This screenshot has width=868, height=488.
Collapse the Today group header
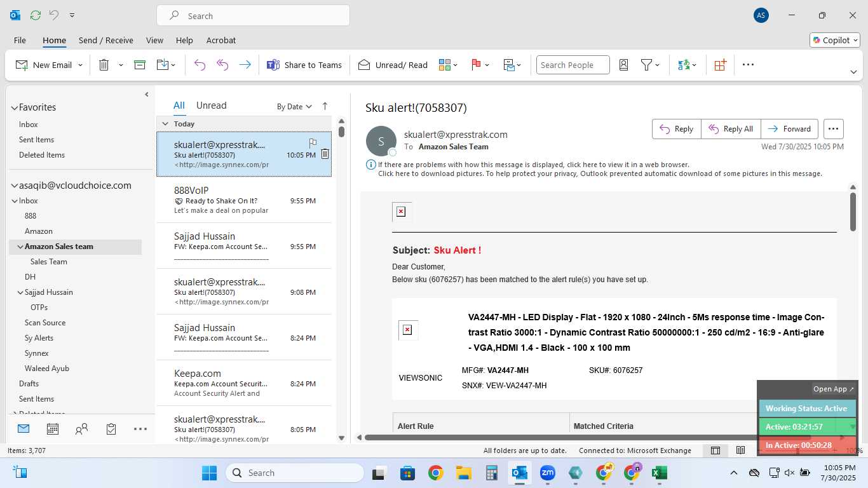pos(165,124)
